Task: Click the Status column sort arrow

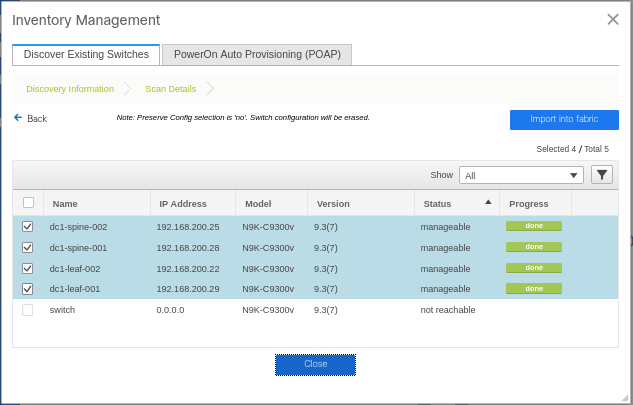Action: (488, 202)
